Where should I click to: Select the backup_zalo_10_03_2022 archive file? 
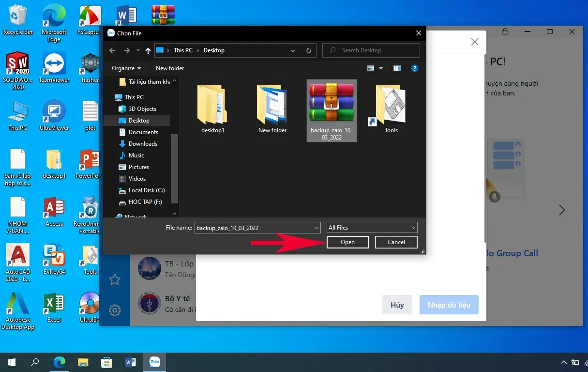332,111
